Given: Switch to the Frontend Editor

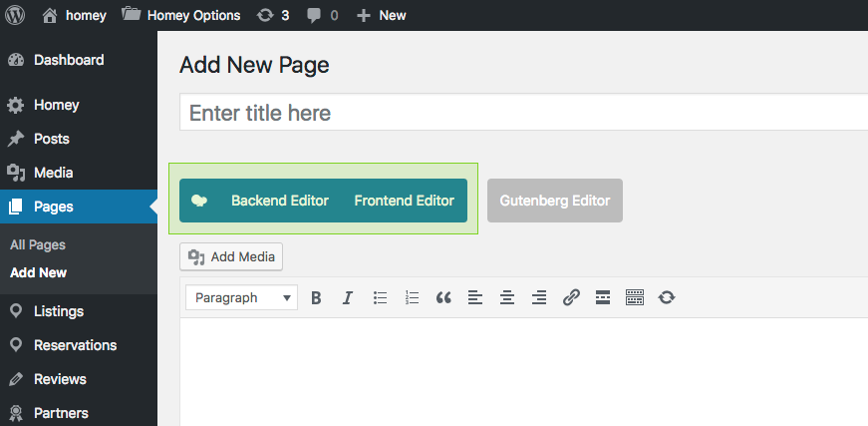Looking at the screenshot, I should (405, 201).
